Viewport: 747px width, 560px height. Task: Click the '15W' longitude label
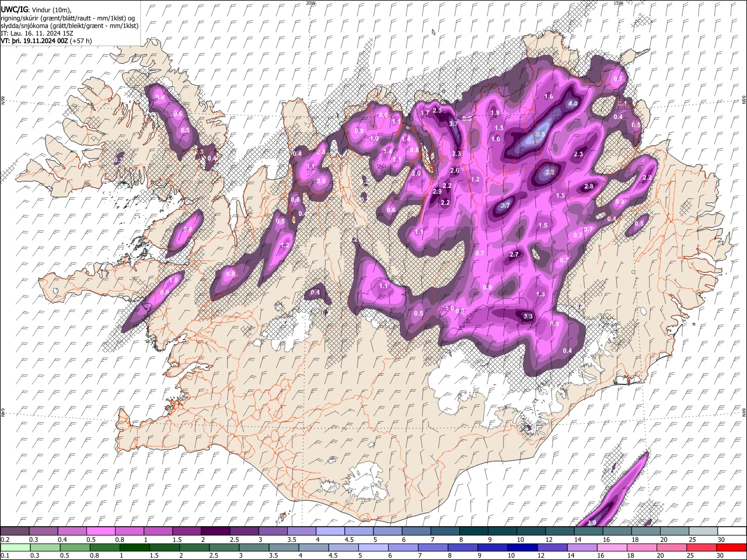(x=618, y=2)
